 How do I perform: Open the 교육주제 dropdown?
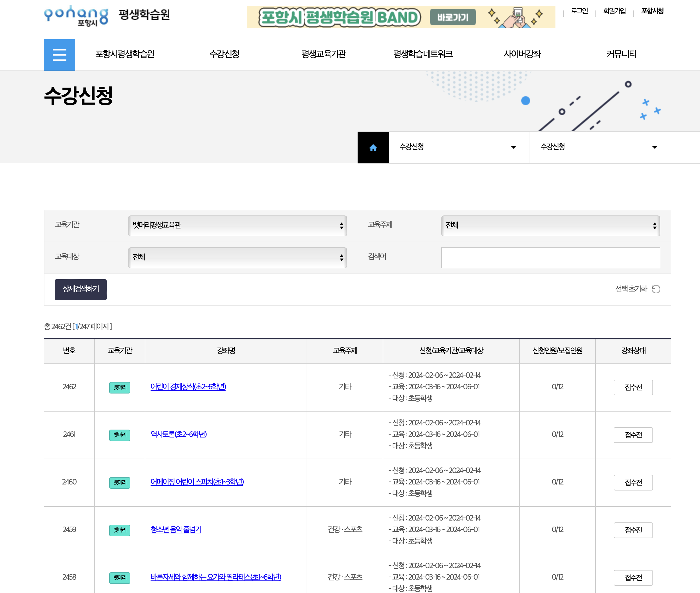550,226
